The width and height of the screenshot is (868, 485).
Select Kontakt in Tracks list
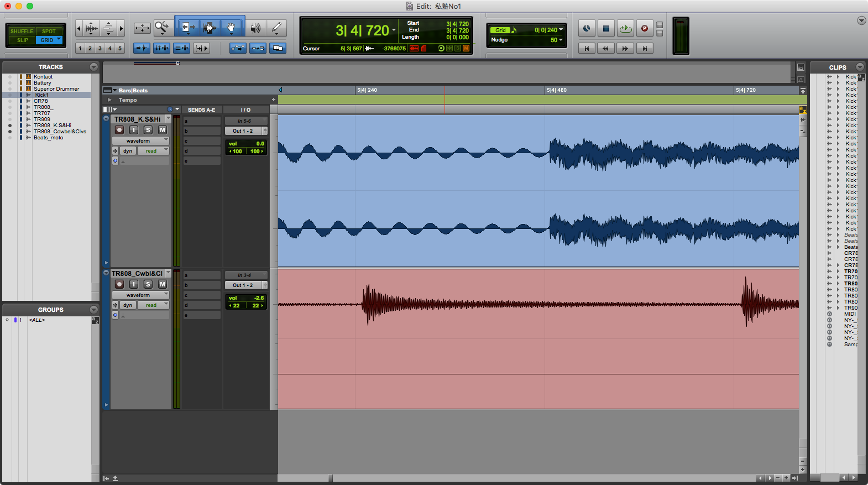point(43,77)
